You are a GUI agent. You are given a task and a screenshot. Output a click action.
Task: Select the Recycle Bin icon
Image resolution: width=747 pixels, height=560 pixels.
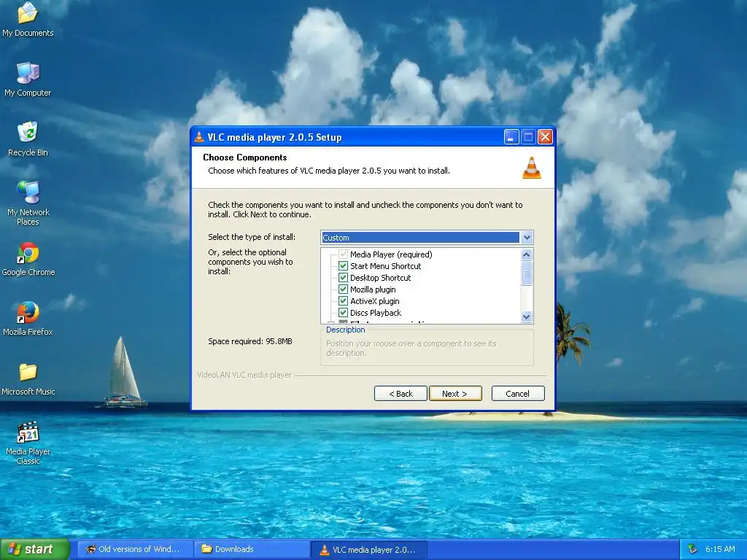pyautogui.click(x=28, y=139)
